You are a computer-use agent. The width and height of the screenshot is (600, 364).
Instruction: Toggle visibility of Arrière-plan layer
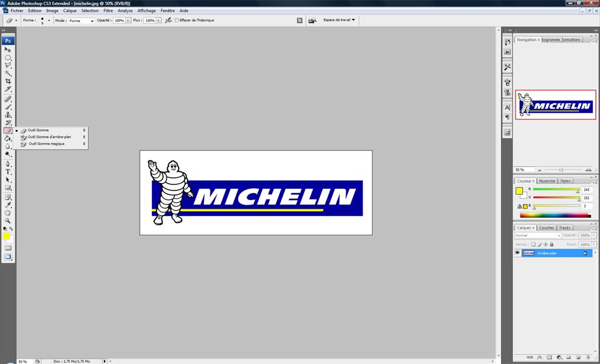pos(517,253)
